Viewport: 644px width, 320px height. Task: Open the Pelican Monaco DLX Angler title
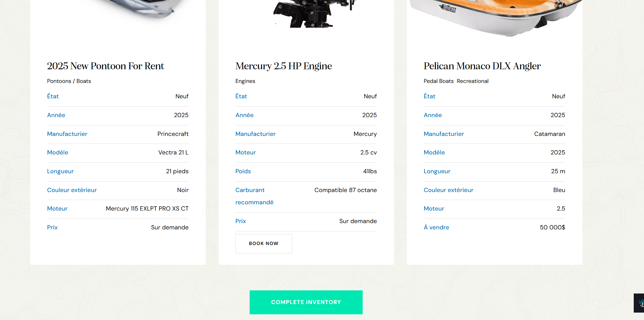(482, 66)
